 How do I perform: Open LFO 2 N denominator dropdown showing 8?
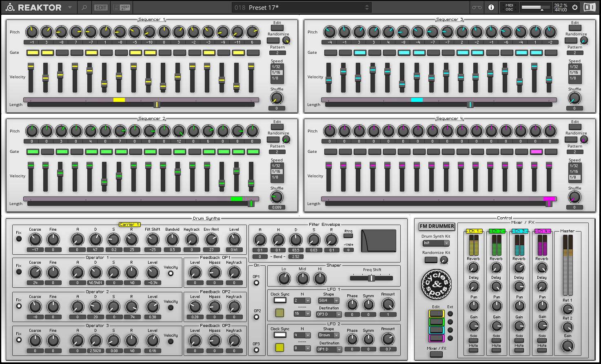(302, 348)
